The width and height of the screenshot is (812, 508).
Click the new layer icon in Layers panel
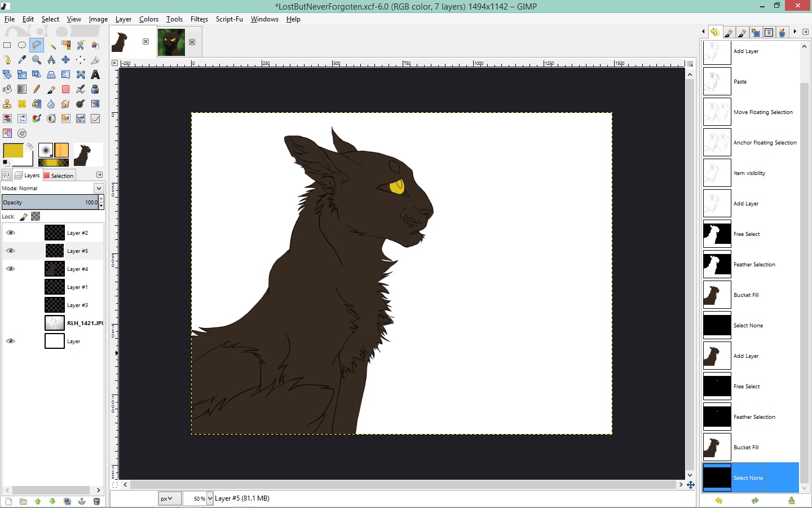coord(8,501)
